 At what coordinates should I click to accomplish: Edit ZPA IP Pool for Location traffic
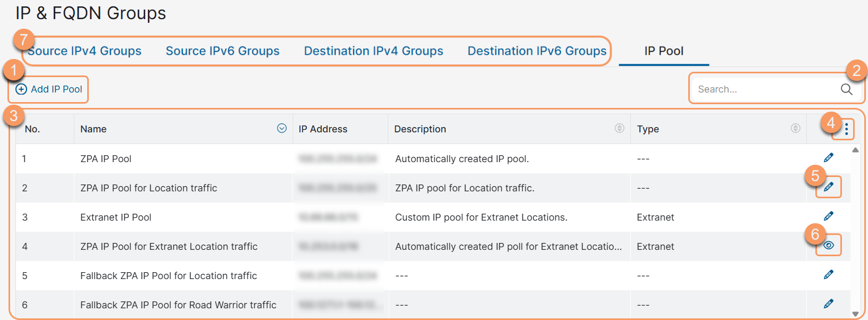pyautogui.click(x=828, y=187)
